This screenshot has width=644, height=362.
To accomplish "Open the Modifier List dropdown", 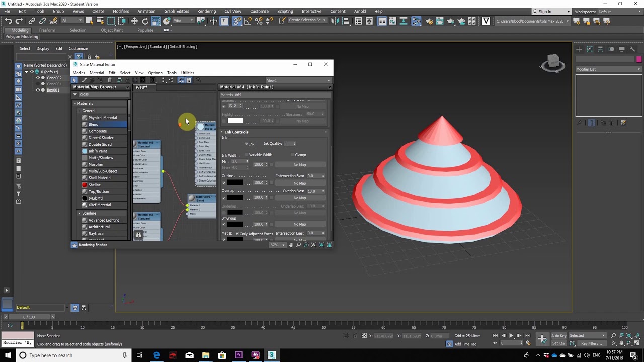I will (x=609, y=69).
